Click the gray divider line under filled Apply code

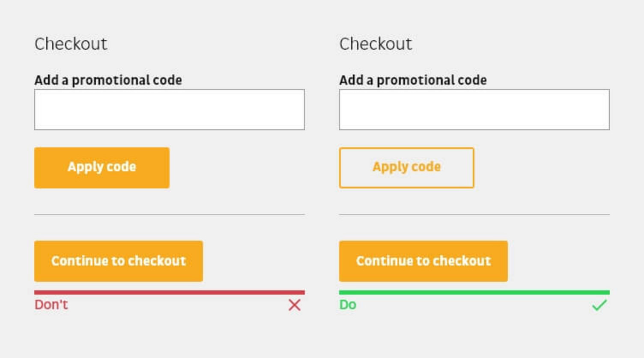(170, 214)
